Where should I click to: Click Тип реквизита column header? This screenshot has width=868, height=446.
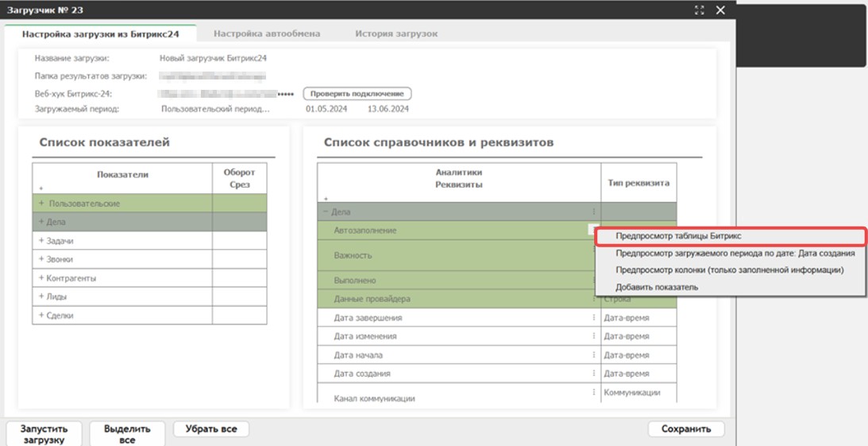[x=638, y=183]
